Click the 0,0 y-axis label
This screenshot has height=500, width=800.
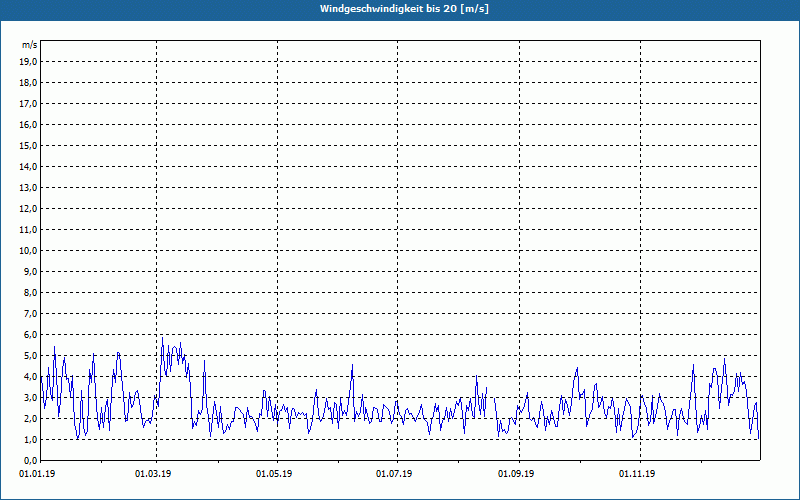[30, 460]
